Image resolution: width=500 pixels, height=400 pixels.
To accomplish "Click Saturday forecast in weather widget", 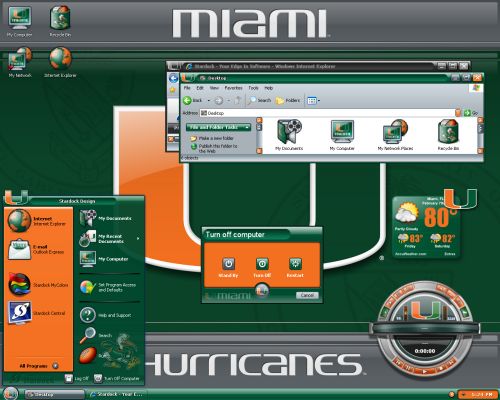I will point(442,240).
